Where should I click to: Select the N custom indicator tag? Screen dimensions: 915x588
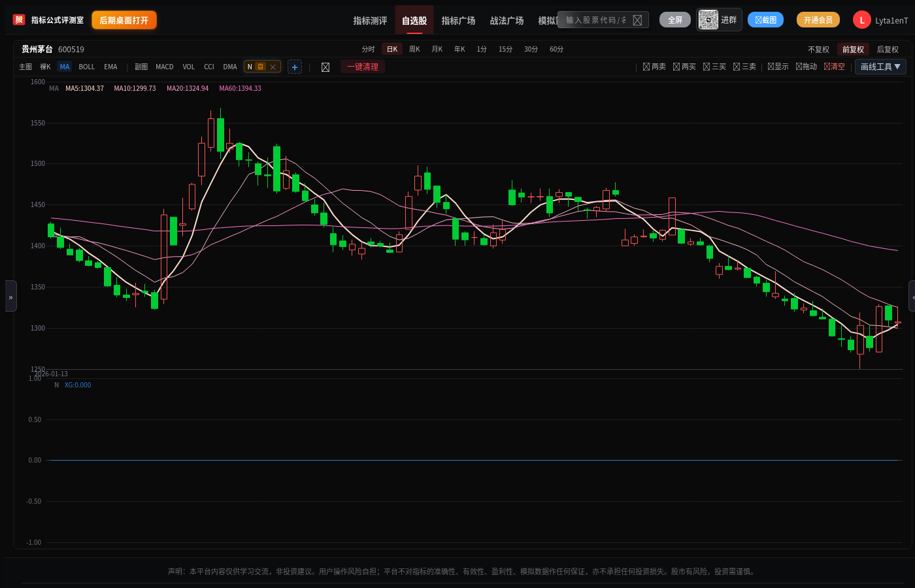(x=262, y=67)
